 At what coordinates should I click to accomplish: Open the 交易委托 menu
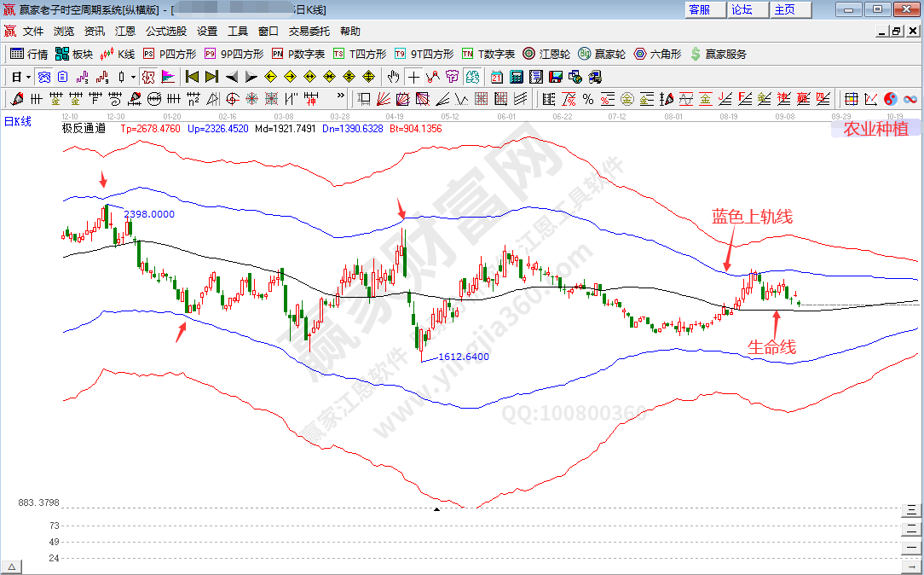(x=309, y=31)
